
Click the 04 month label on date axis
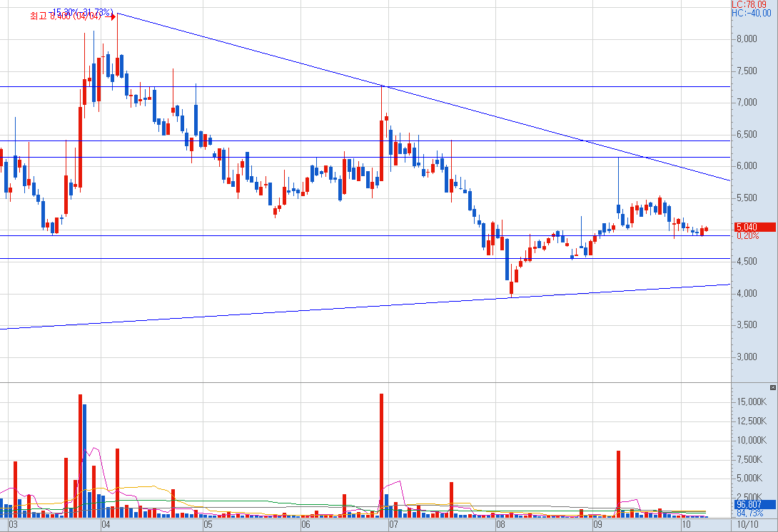pos(106,525)
